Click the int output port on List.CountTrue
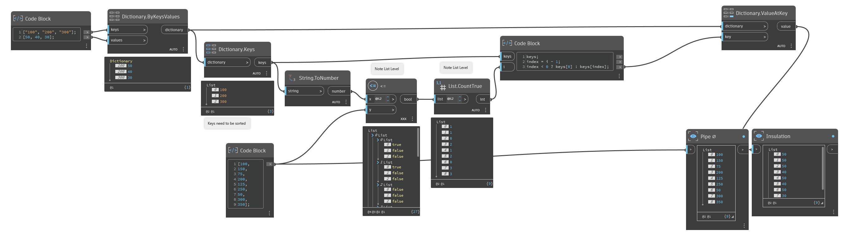This screenshot has height=235, width=868. (x=482, y=99)
